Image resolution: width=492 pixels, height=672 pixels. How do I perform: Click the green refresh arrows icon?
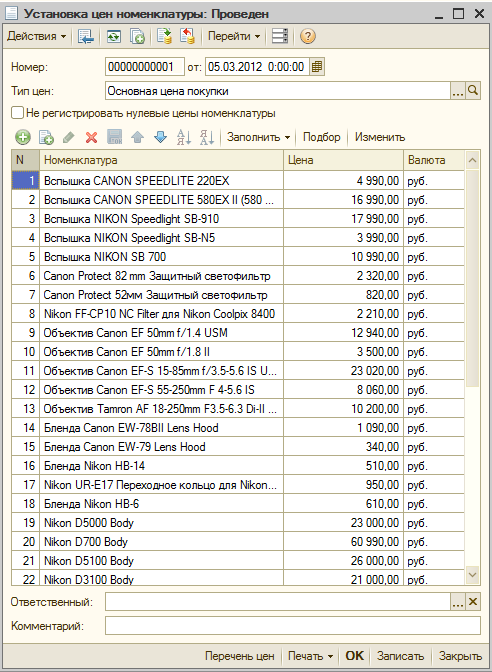(114, 36)
